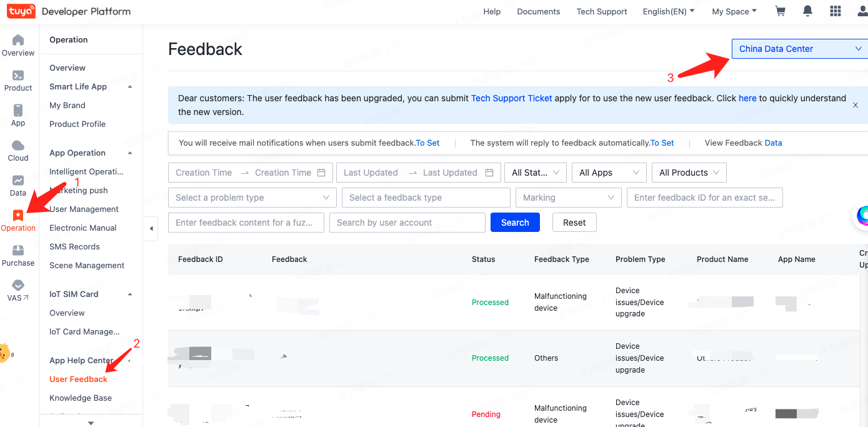
Task: Collapse the IoT SIM Card menu group
Action: tap(130, 294)
